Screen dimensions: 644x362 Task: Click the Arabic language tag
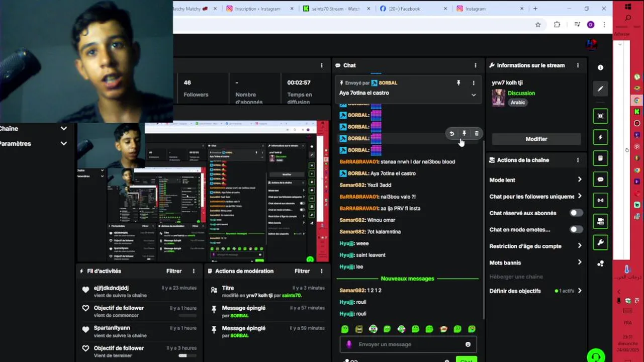[518, 103]
